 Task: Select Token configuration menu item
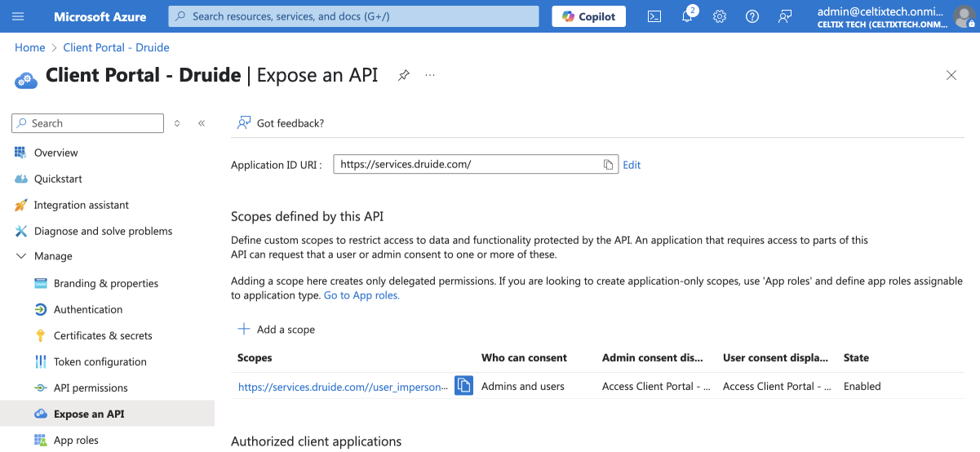click(x=100, y=361)
